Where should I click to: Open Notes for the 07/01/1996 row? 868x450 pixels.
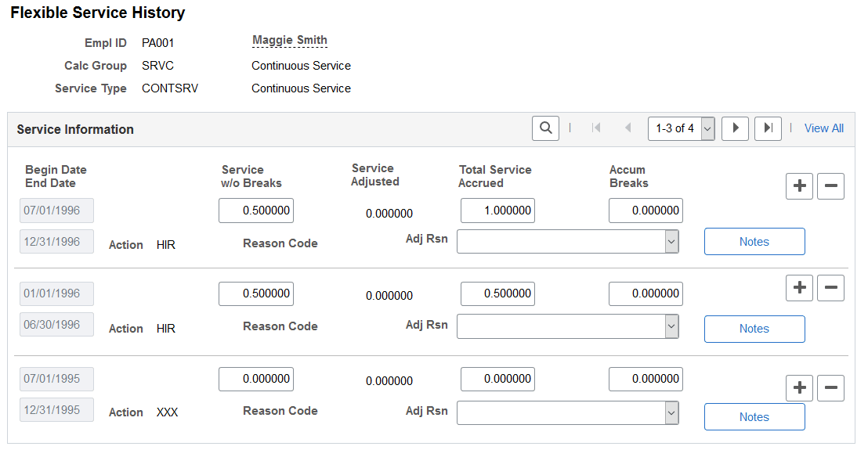[x=754, y=242]
